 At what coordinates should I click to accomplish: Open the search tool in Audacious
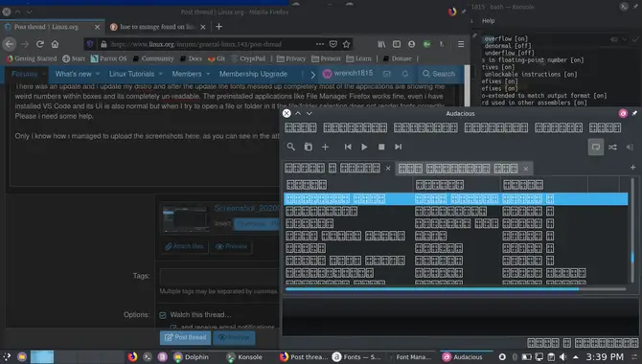(x=290, y=147)
